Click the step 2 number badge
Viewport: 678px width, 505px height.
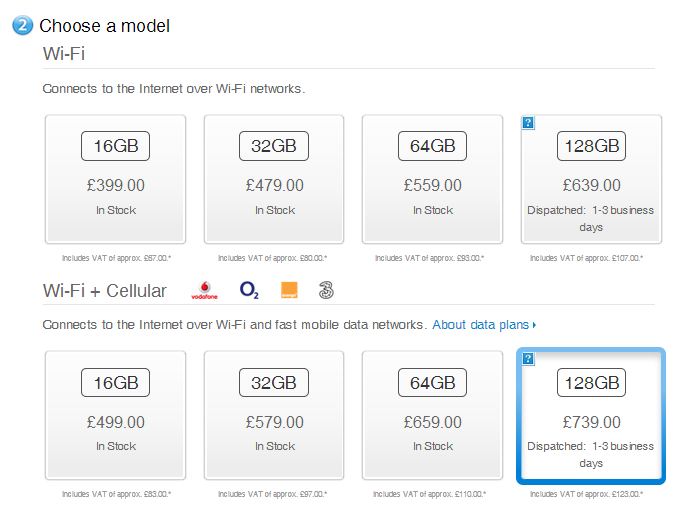pos(23,25)
